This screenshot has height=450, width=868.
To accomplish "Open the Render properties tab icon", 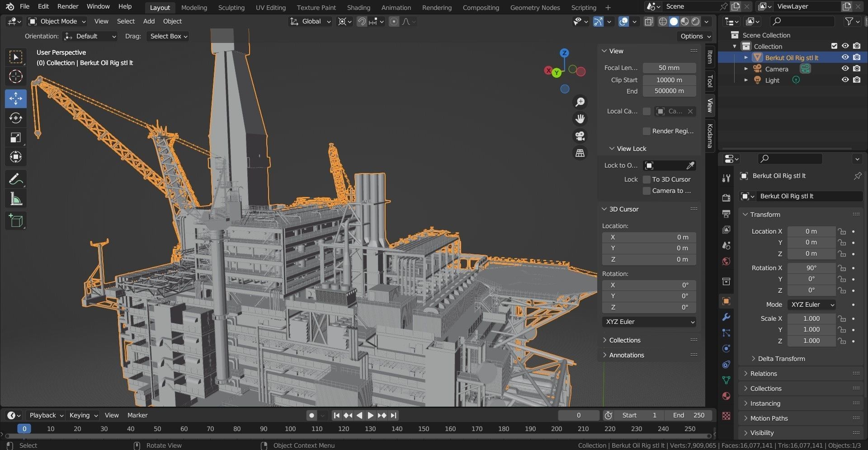I will pyautogui.click(x=726, y=198).
